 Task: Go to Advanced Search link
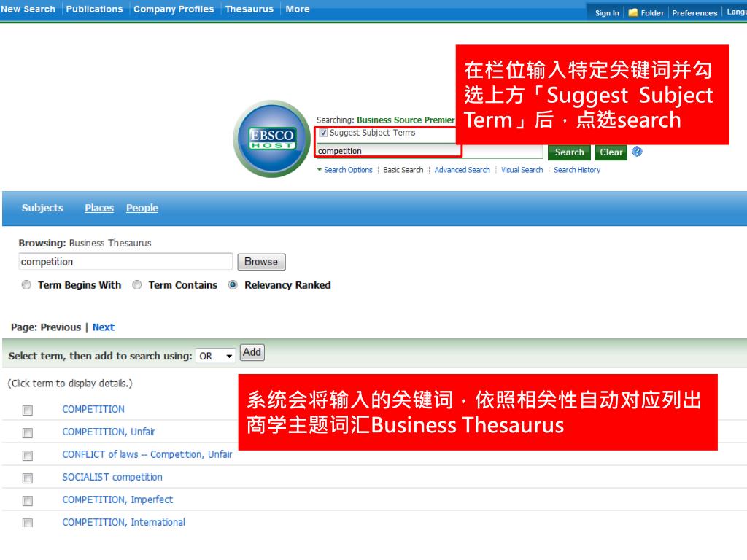tap(462, 170)
